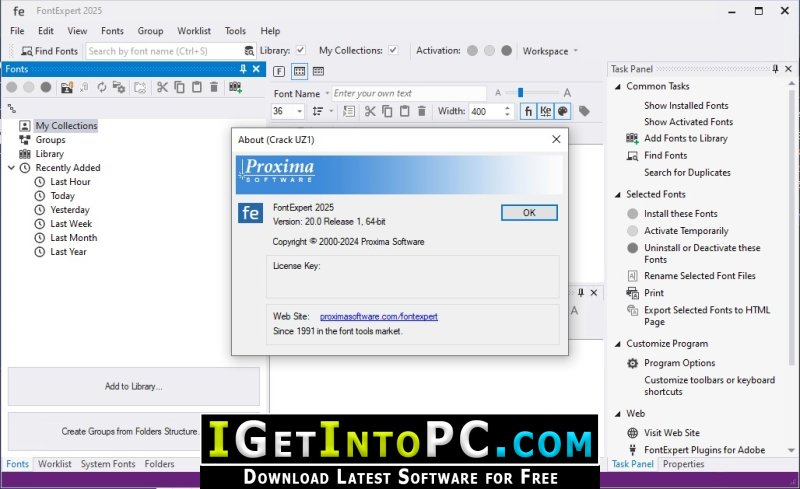Open the Workspace dropdown

coord(550,51)
